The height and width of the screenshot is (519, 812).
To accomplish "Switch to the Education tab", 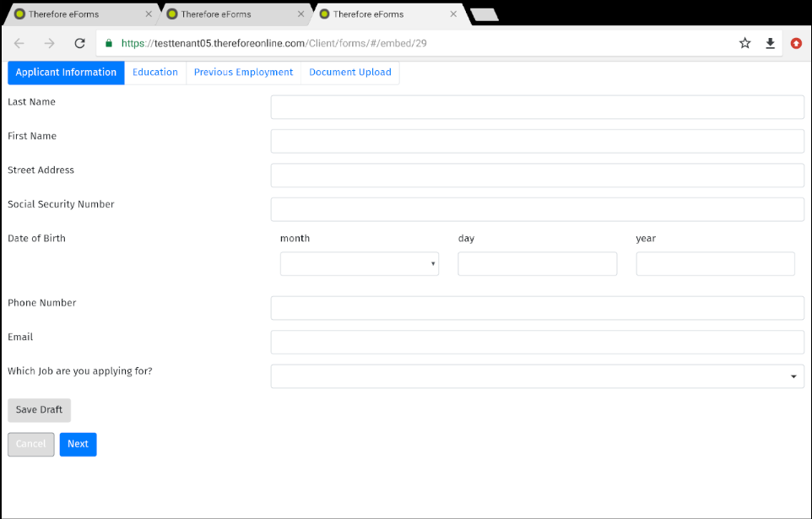I will [154, 73].
